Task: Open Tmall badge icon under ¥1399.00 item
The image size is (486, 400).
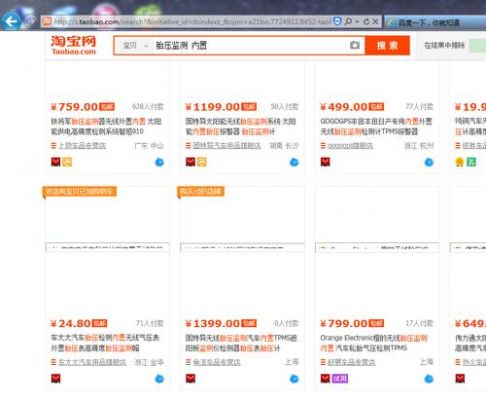Action: point(190,379)
